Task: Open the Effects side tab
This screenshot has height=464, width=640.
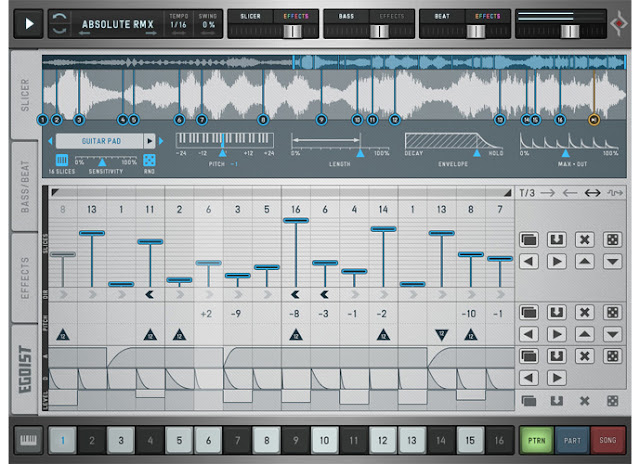Action: (x=25, y=278)
